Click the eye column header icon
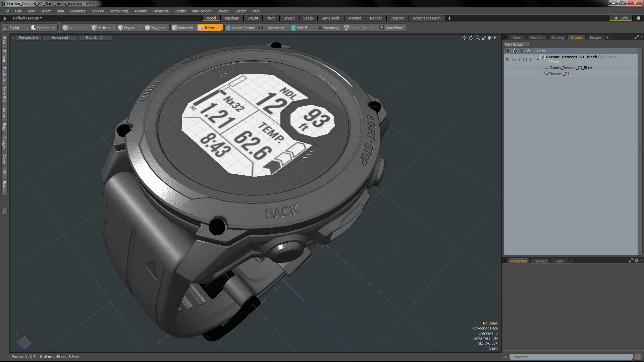The image size is (644, 362). pos(507,51)
